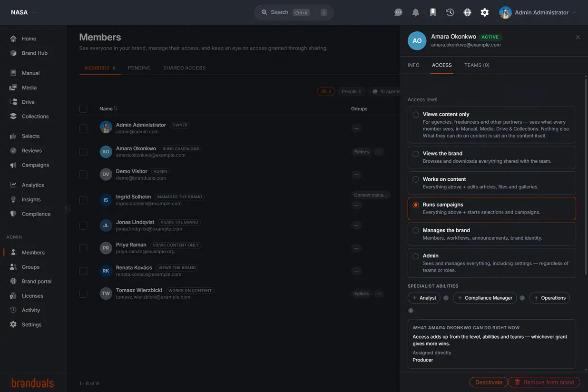
Task: Check the Amara Okonkwo row checkbox
Action: pyautogui.click(x=83, y=152)
